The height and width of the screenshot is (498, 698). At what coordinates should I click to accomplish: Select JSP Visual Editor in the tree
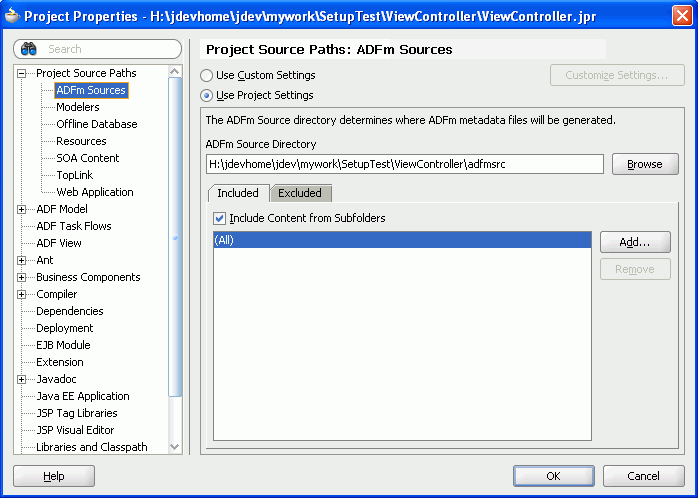pos(75,430)
